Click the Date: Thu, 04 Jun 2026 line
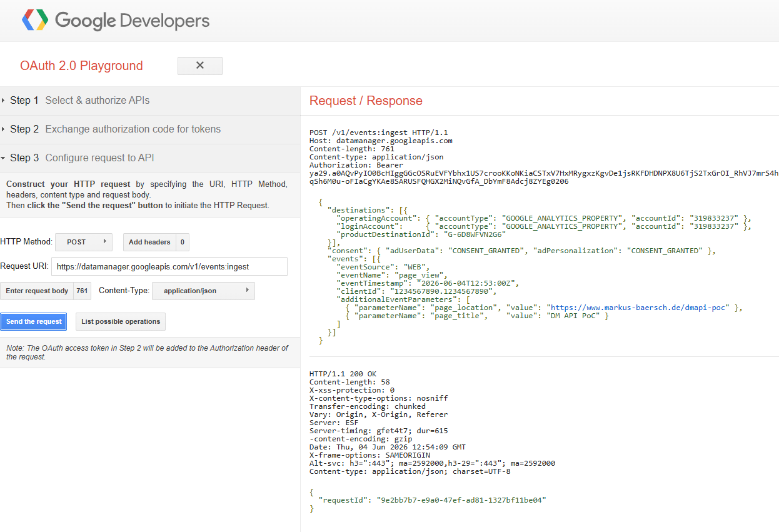This screenshot has width=779, height=532. 387,447
